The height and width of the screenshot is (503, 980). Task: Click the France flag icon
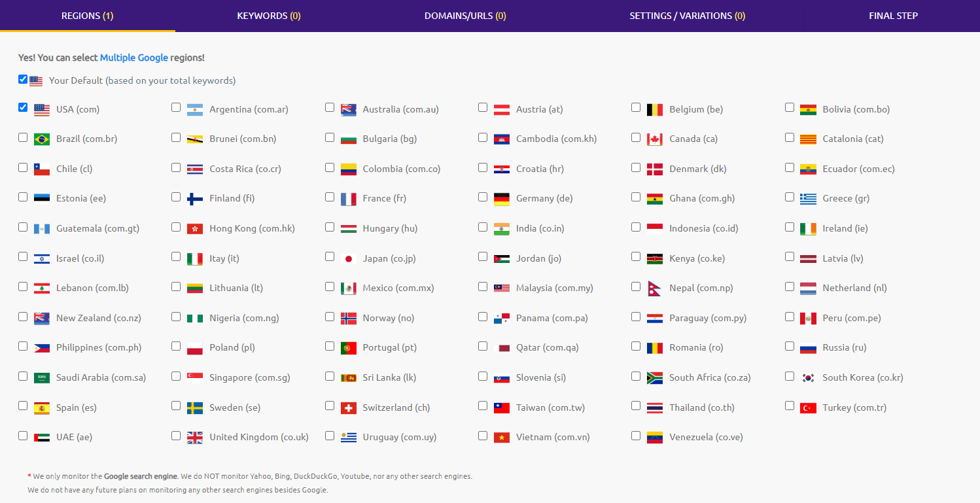coord(349,199)
